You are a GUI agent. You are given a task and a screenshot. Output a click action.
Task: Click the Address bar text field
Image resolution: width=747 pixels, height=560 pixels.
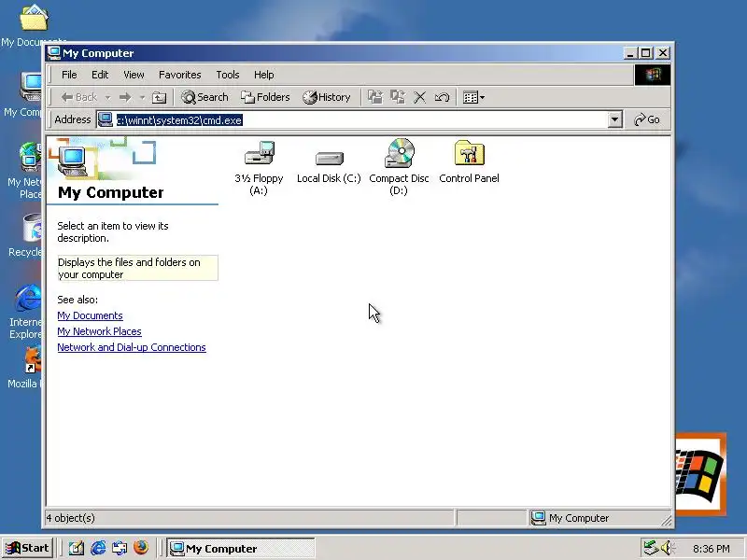tap(353, 120)
